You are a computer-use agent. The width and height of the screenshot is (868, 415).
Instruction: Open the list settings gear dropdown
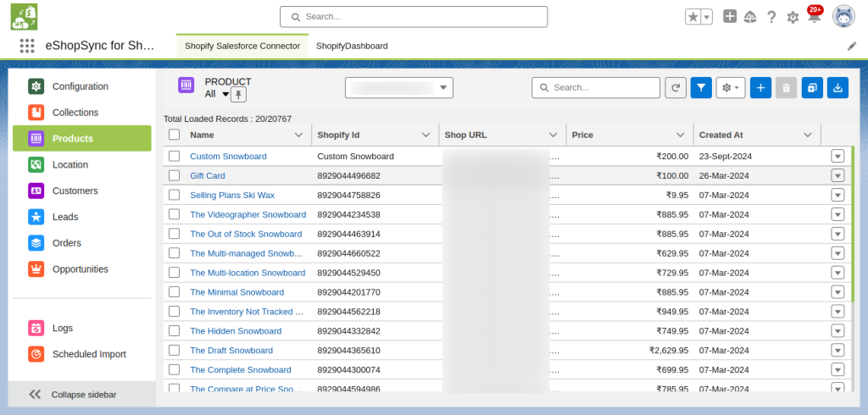(x=731, y=87)
